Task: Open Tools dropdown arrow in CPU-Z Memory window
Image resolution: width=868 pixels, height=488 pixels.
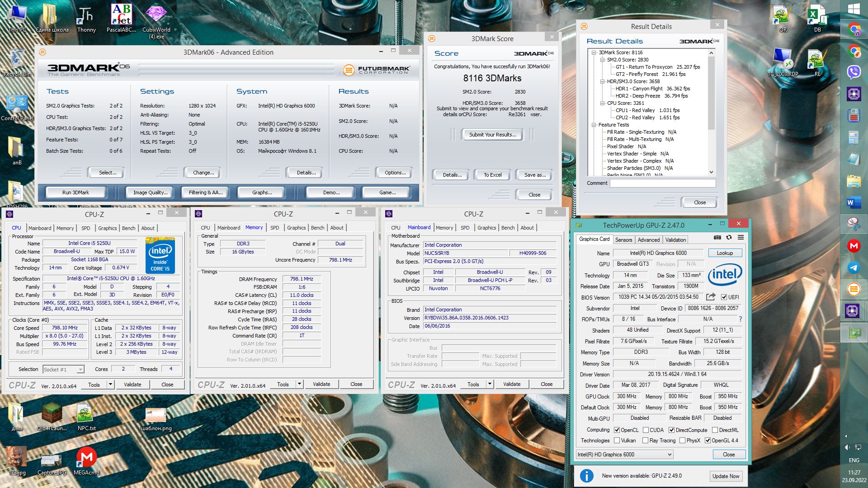Action: 299,384
